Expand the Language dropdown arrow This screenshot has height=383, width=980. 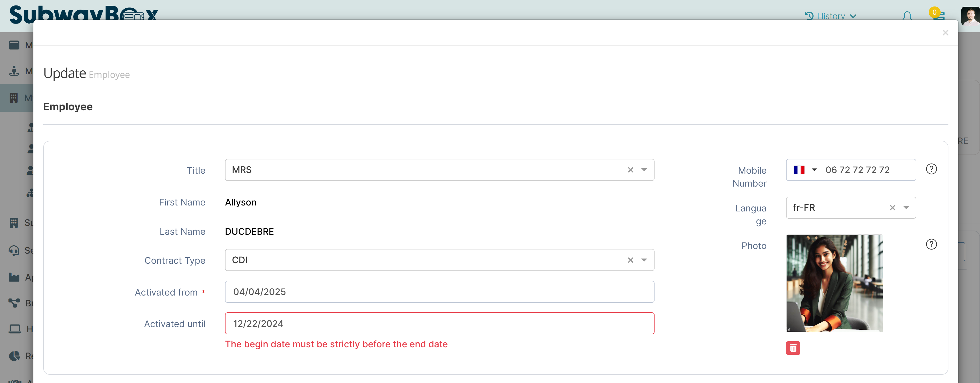pyautogui.click(x=906, y=208)
